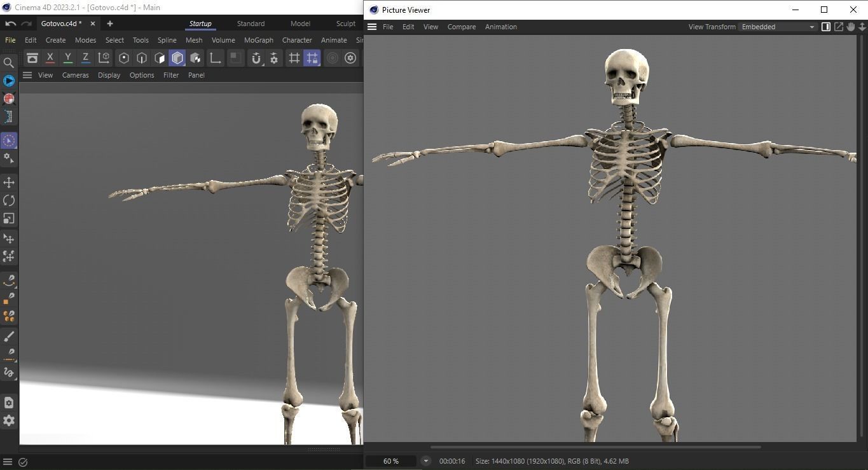Screen dimensions: 868x470
Task: Select Texture mode icon
Action: (x=195, y=58)
